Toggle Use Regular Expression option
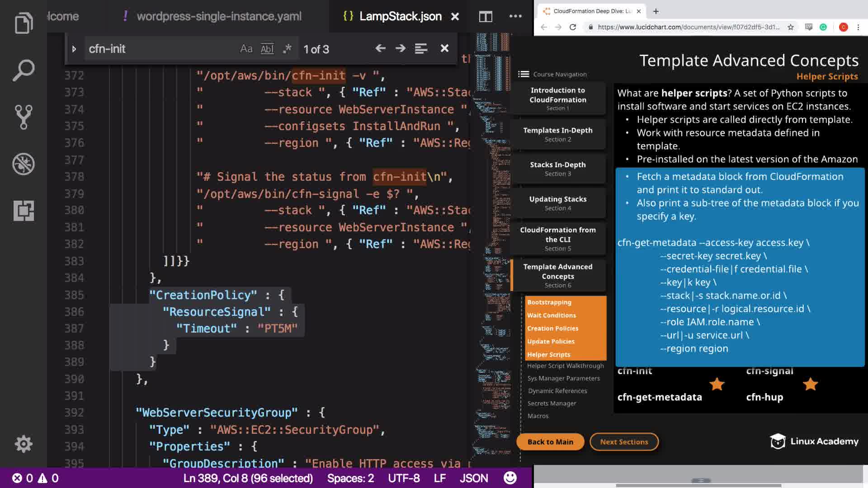The height and width of the screenshot is (488, 868). 287,49
